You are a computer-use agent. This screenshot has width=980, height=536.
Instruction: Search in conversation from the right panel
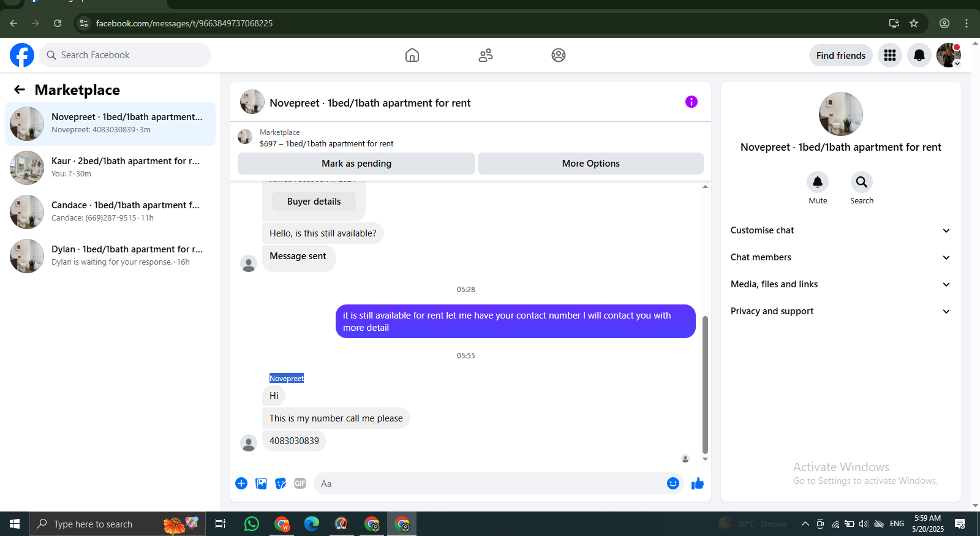(x=862, y=182)
